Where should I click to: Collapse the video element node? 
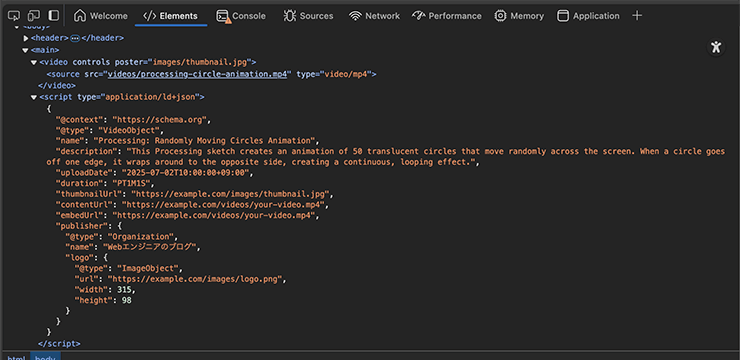pyautogui.click(x=34, y=62)
